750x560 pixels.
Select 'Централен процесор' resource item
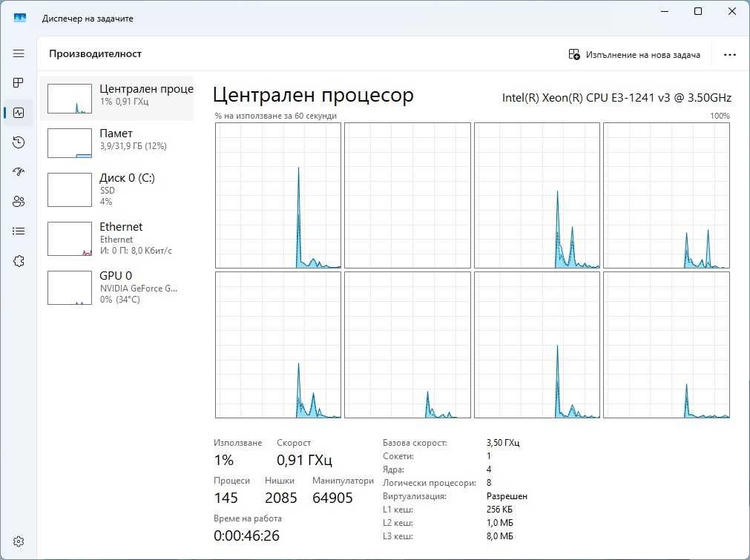[117, 99]
